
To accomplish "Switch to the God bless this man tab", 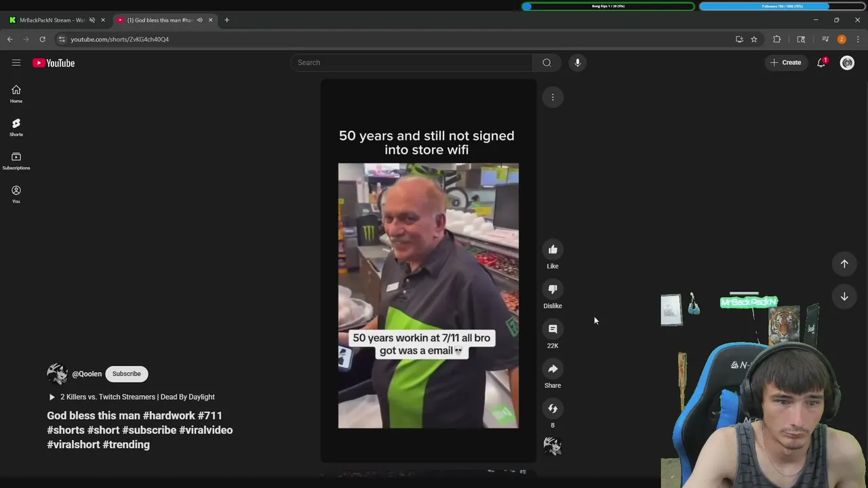I will [159, 20].
